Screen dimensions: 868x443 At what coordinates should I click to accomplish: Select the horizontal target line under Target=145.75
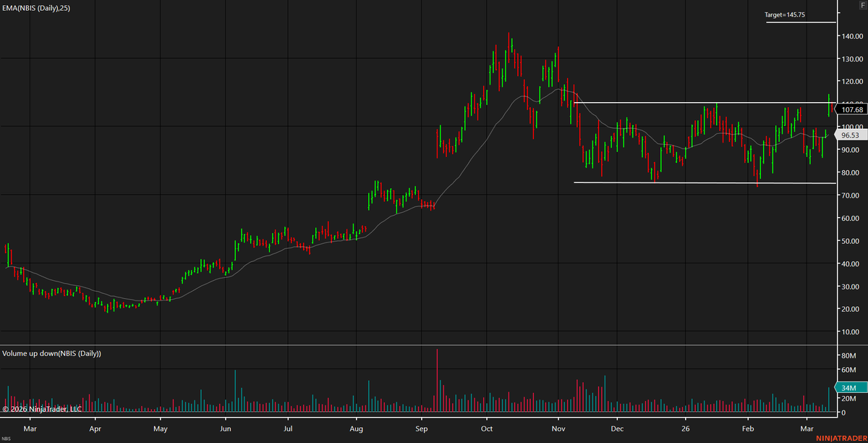[801, 22]
